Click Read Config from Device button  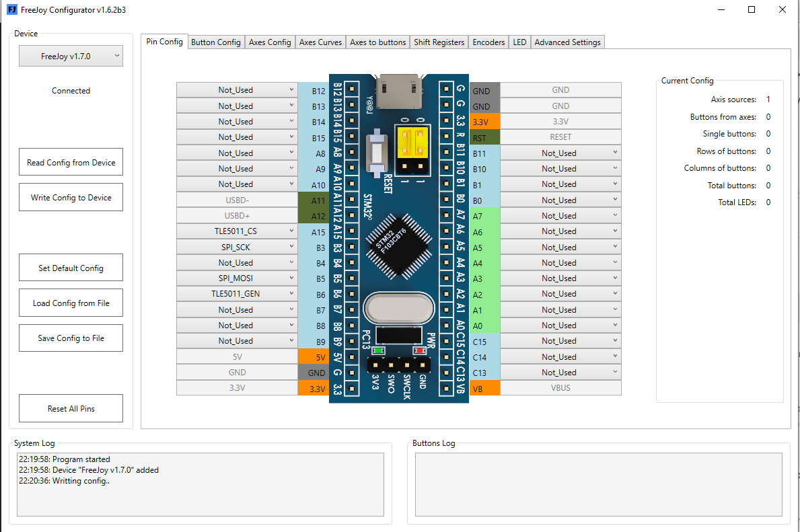[71, 162]
